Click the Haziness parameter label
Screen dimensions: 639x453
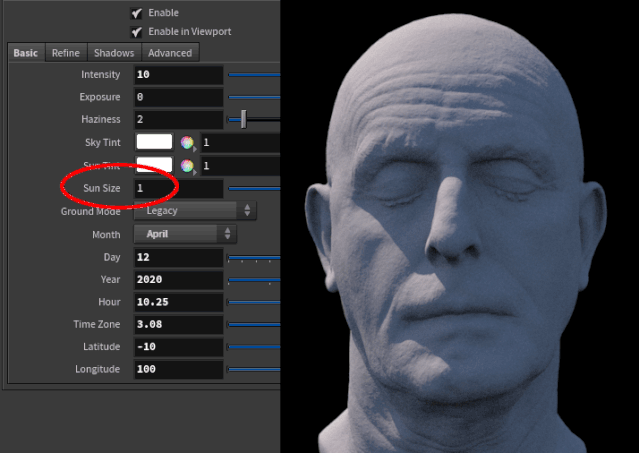pyautogui.click(x=101, y=119)
